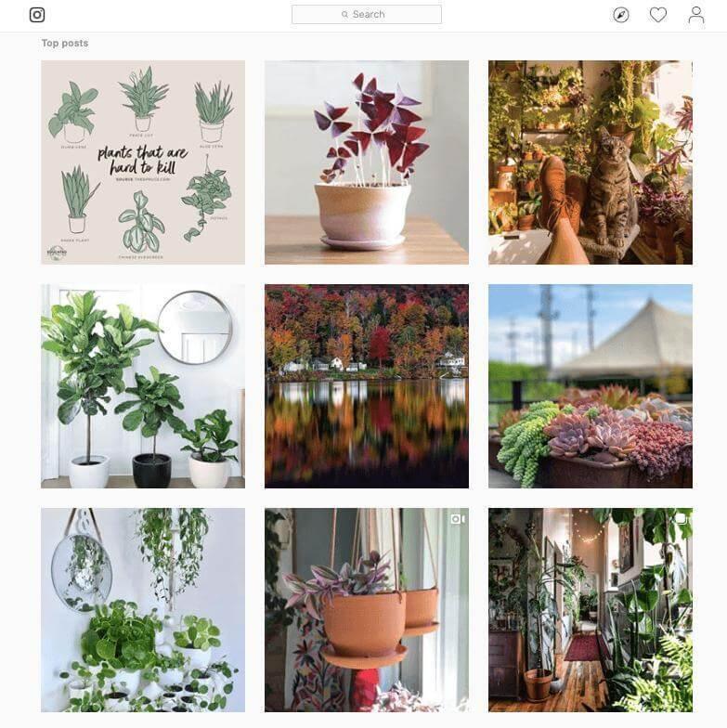Screen dimensions: 727x728
Task: Open the purple oxalis in pink pot post
Action: [366, 162]
